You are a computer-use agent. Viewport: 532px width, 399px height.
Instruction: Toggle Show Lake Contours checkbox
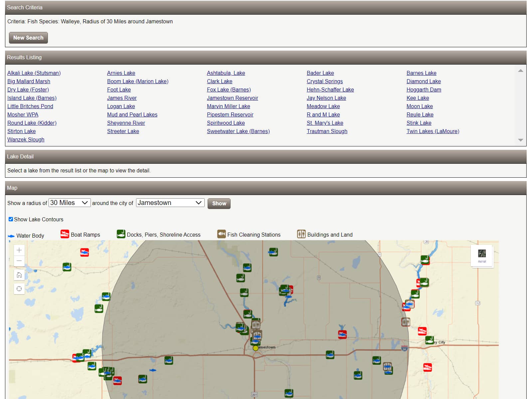coord(11,219)
